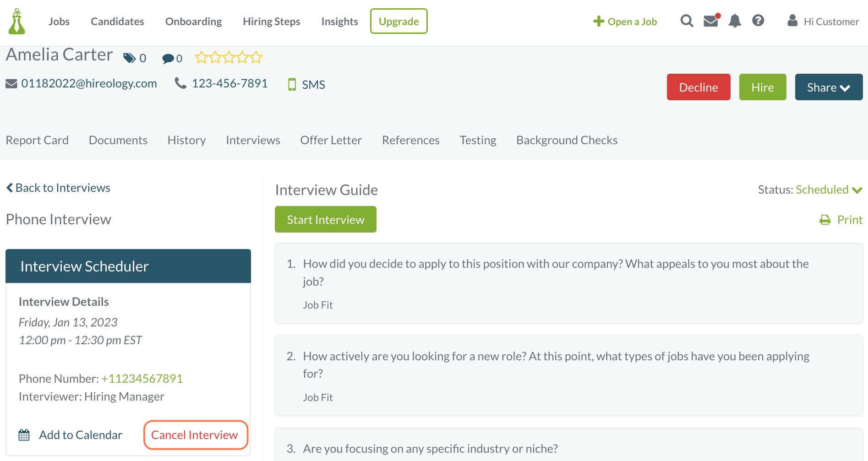The height and width of the screenshot is (461, 868).
Task: Click the comments bubble icon
Action: click(x=168, y=59)
